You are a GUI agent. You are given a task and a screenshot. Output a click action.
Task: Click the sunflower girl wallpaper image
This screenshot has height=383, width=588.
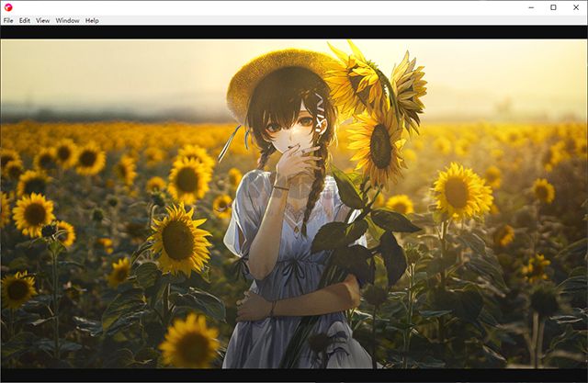point(294,204)
